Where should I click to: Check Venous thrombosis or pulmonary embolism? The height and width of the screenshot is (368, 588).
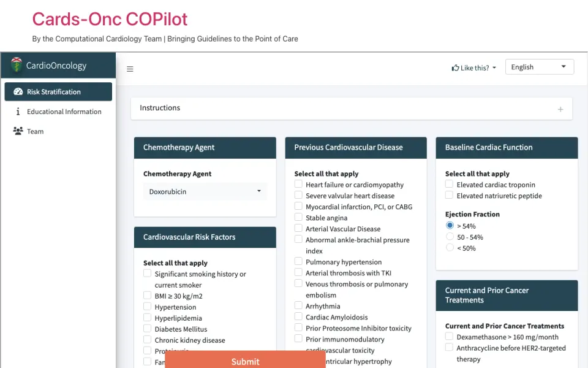point(298,283)
